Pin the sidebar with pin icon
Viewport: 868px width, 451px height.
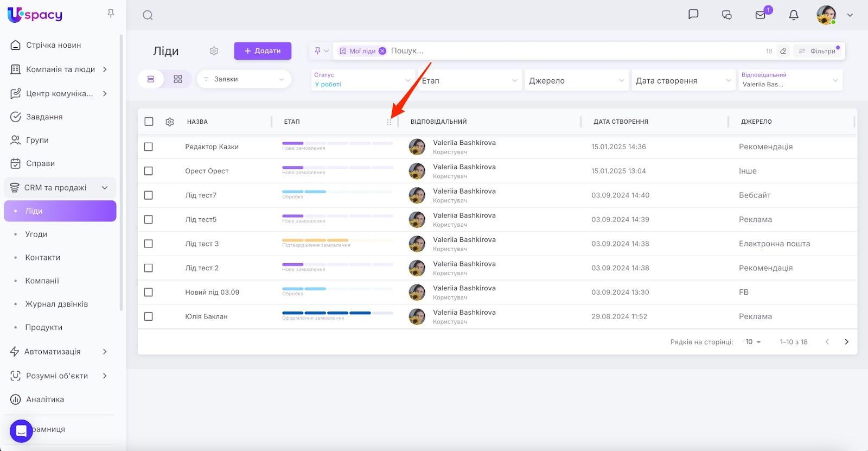coord(111,14)
